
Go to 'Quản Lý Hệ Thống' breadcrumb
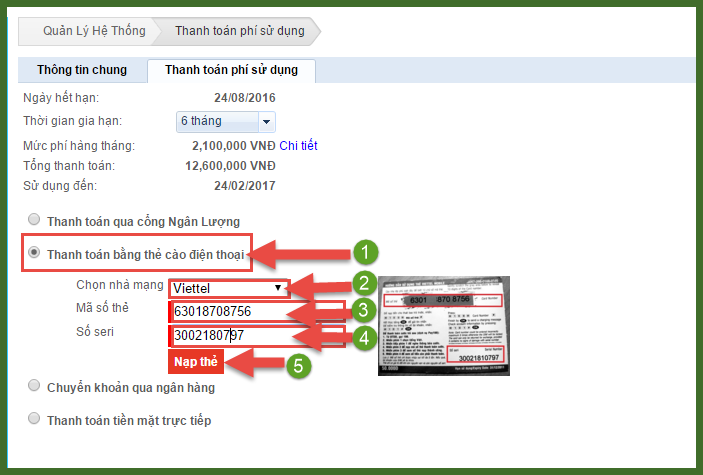click(93, 31)
